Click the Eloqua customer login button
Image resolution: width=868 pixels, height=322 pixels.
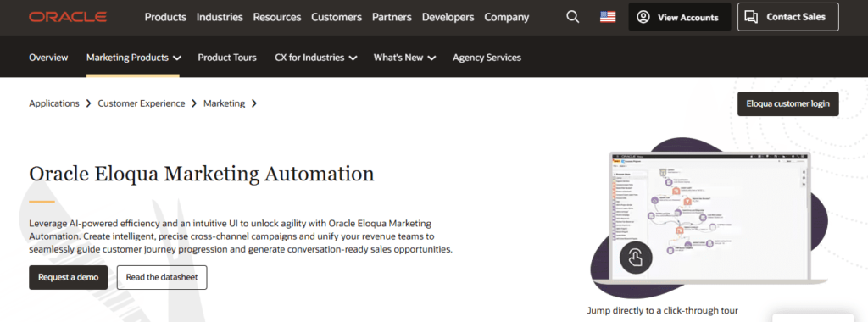787,104
